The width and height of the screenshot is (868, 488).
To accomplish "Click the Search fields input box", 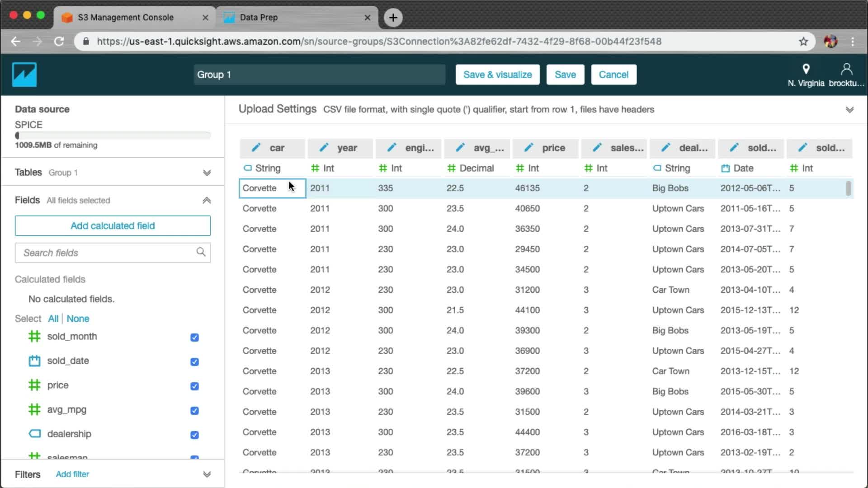I will coord(106,253).
